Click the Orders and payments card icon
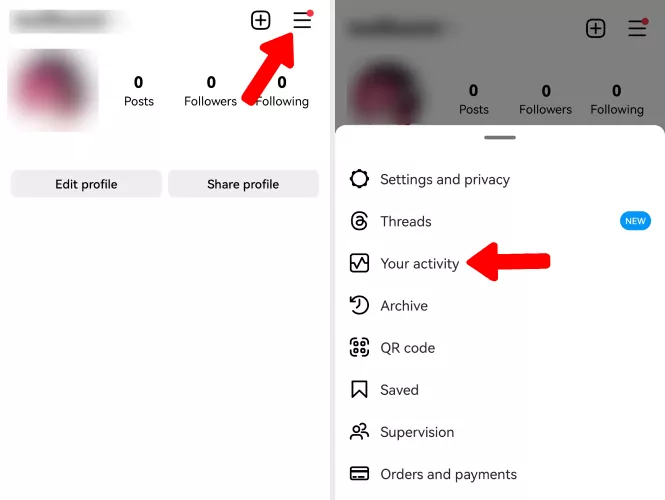 tap(359, 473)
